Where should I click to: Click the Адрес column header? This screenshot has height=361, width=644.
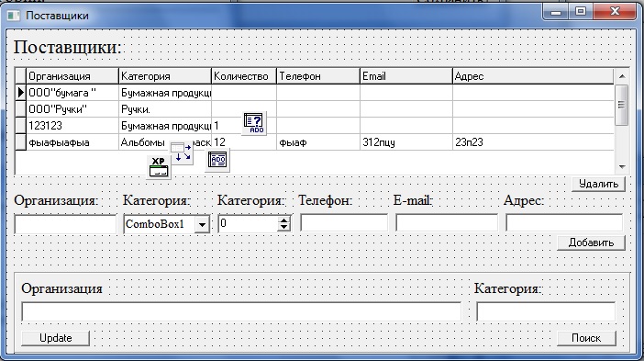click(x=533, y=76)
